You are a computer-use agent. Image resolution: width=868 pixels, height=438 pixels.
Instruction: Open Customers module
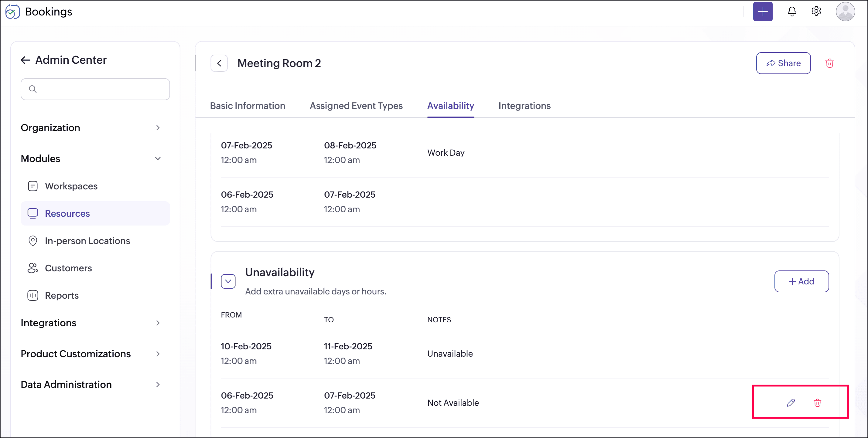(x=95, y=268)
